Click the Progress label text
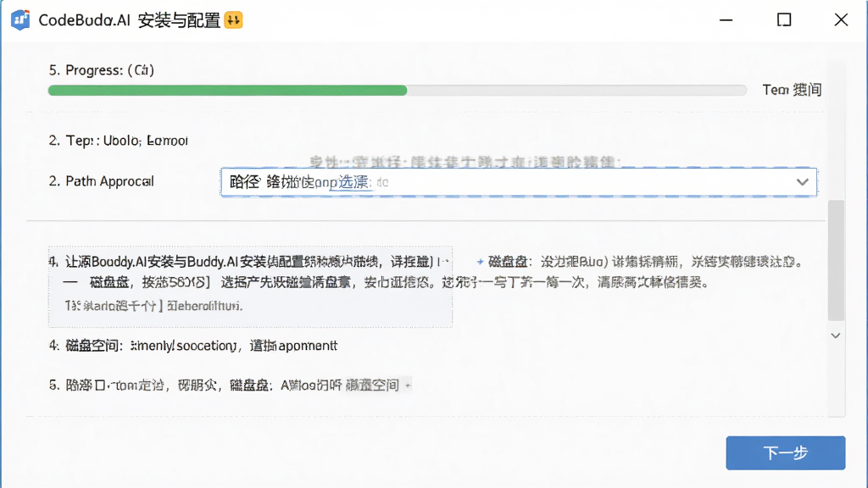Screen dimensions: 868x488 click(102, 70)
